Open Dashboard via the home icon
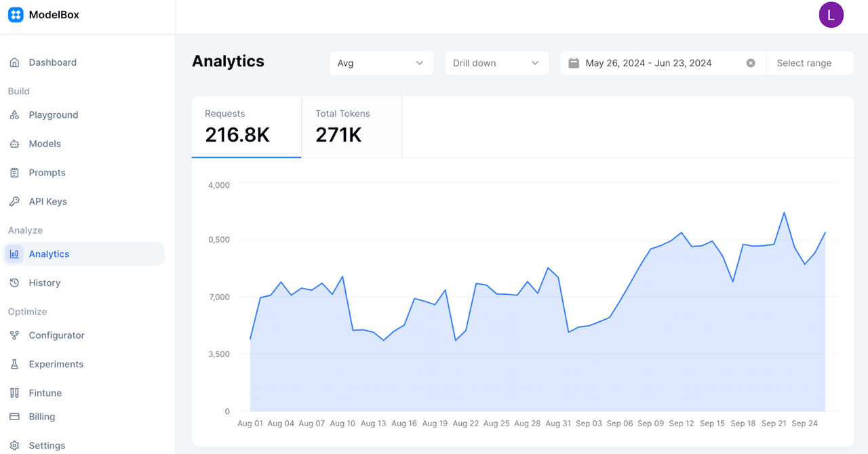Image resolution: width=868 pixels, height=454 pixels. pos(14,62)
